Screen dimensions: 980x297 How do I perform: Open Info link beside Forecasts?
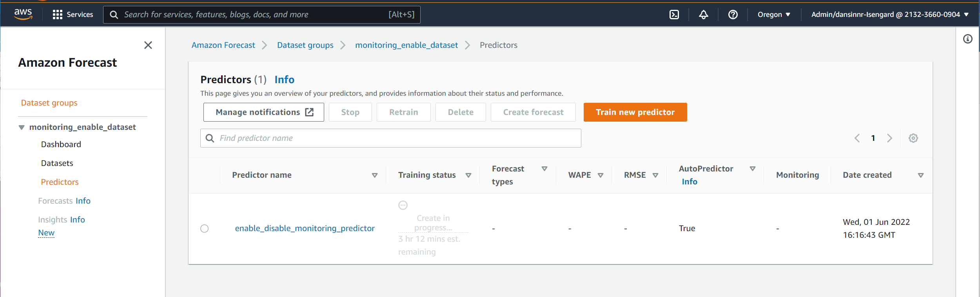tap(83, 201)
